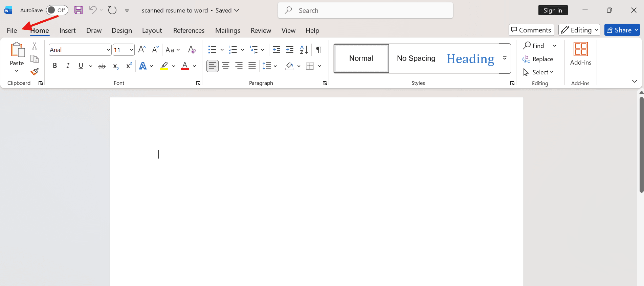Toggle Bold formatting
644x286 pixels.
[x=55, y=66]
